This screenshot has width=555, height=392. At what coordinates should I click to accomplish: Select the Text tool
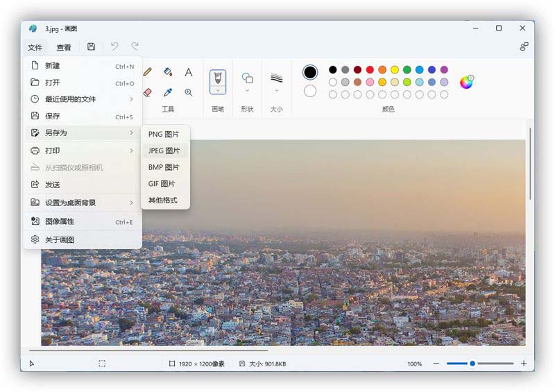tap(188, 72)
